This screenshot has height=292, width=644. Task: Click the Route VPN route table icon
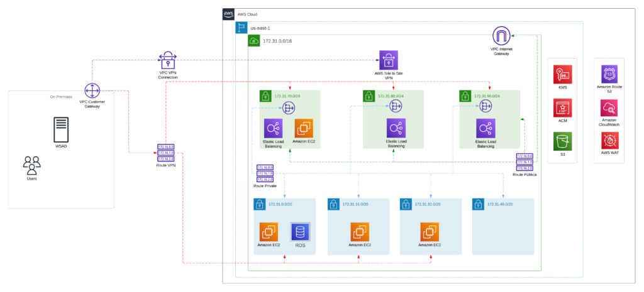coord(166,153)
